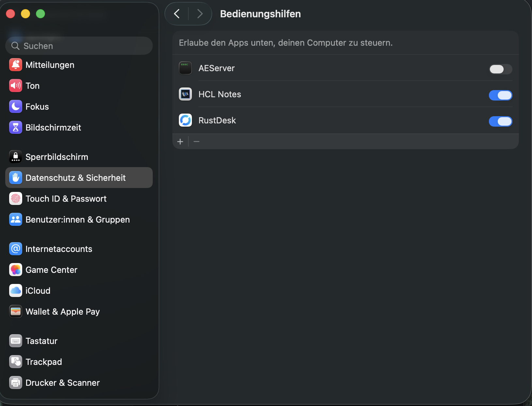
Task: Click the Ton speaker icon
Action: 16,86
